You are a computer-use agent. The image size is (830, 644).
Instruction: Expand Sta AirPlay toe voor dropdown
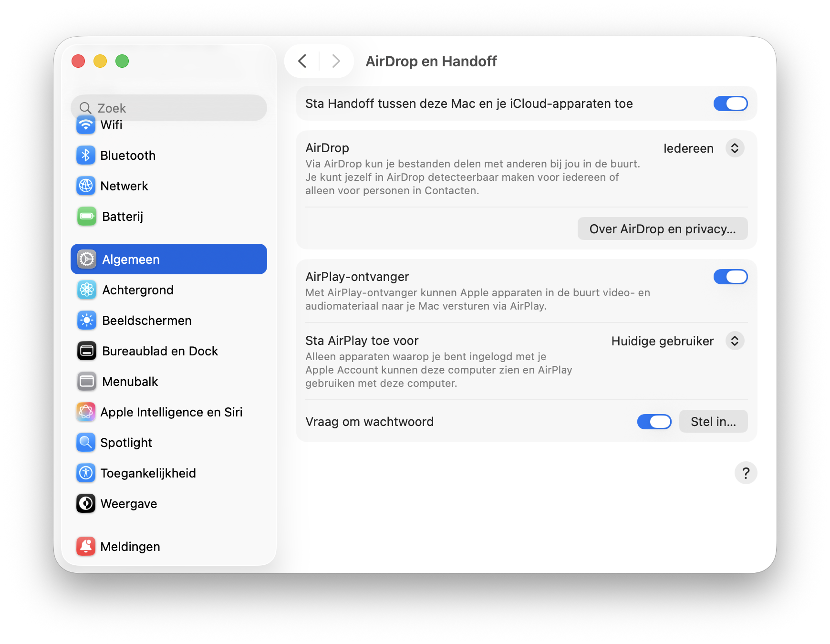735,341
